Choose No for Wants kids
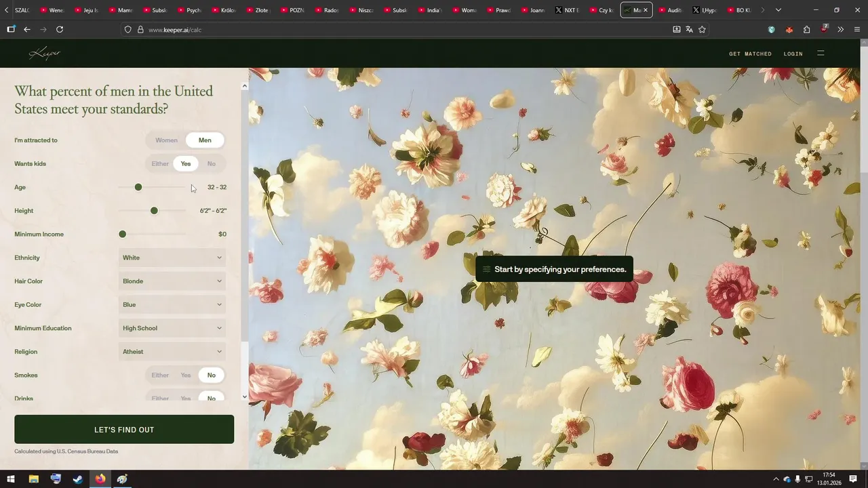Screen dimensions: 868x488 point(212,163)
